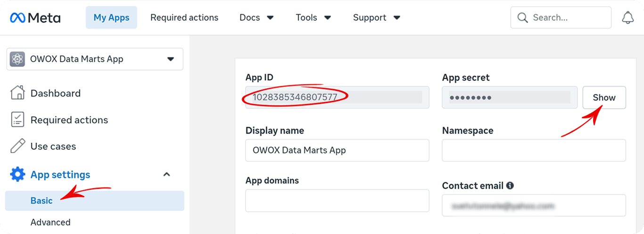
Task: Click the search magnifier icon
Action: point(522,18)
